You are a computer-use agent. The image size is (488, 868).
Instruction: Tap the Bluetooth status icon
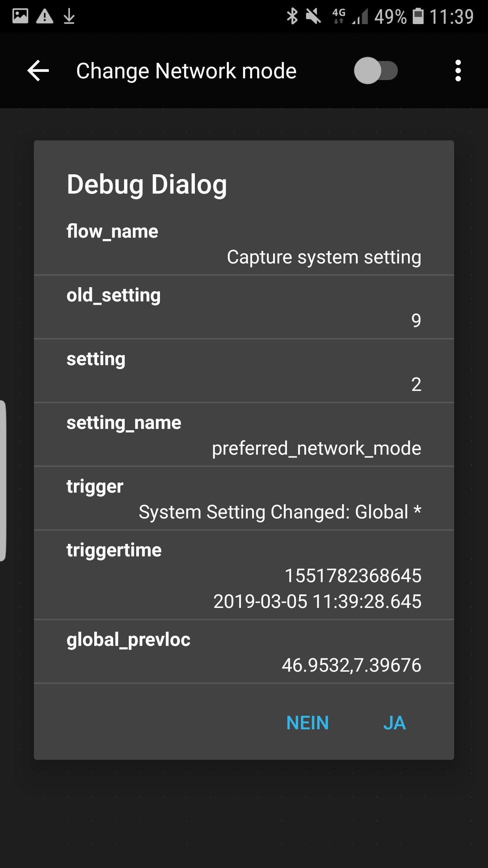[x=292, y=16]
